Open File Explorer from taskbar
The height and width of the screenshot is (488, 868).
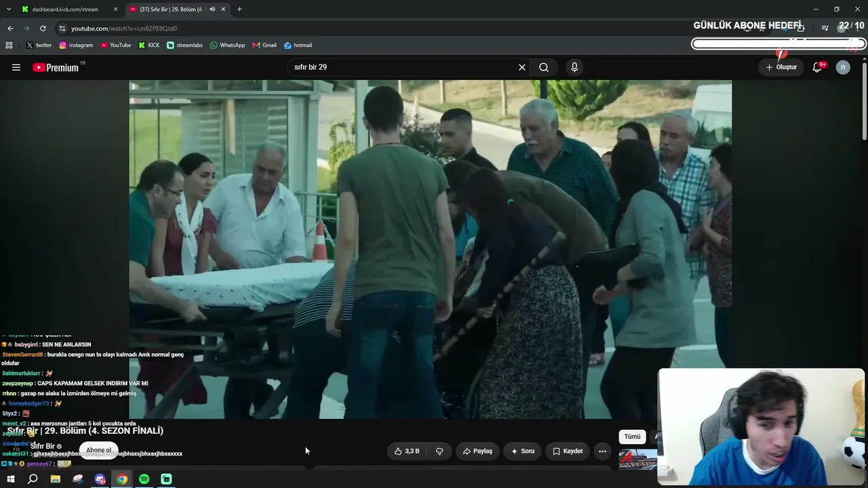[x=56, y=479]
